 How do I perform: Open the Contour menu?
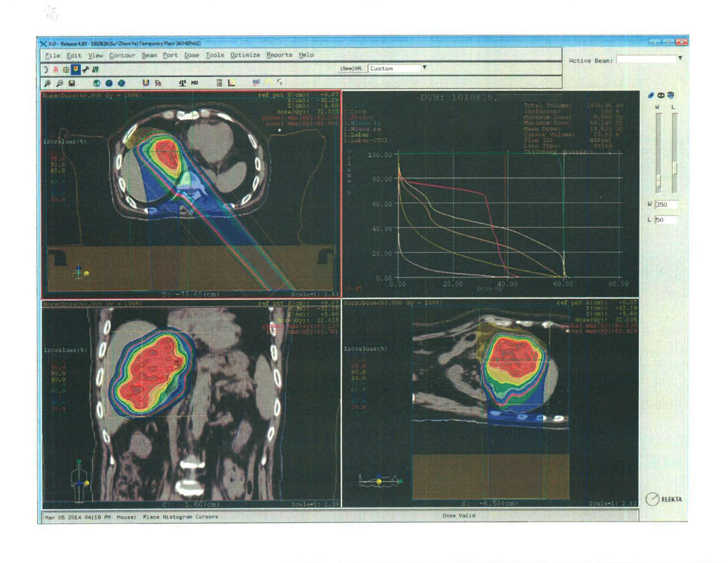click(122, 56)
